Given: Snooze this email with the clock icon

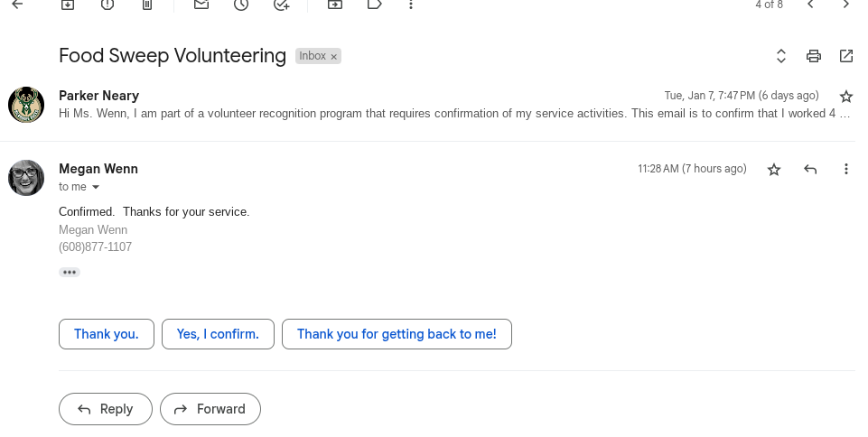Looking at the screenshot, I should click(241, 5).
